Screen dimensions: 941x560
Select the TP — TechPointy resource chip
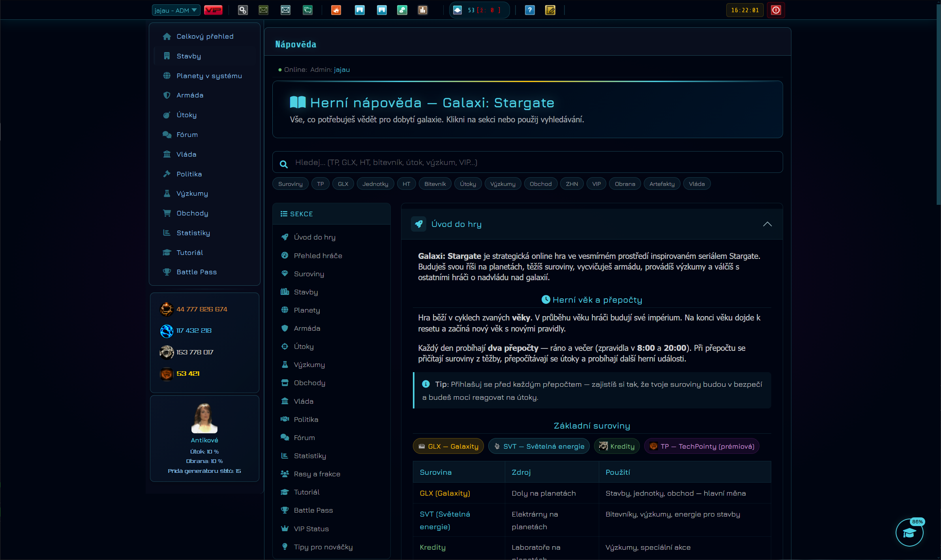point(702,446)
